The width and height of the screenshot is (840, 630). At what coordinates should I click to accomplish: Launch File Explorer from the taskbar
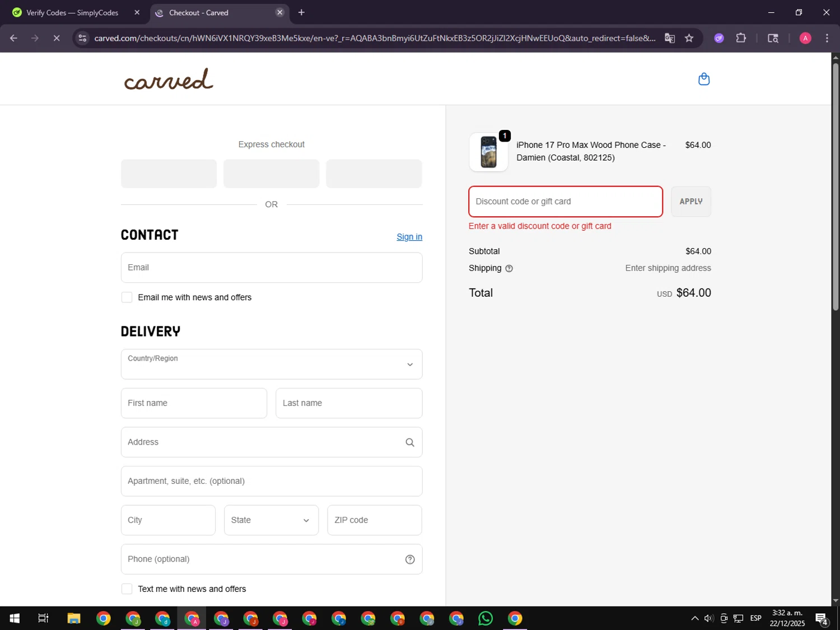click(74, 618)
